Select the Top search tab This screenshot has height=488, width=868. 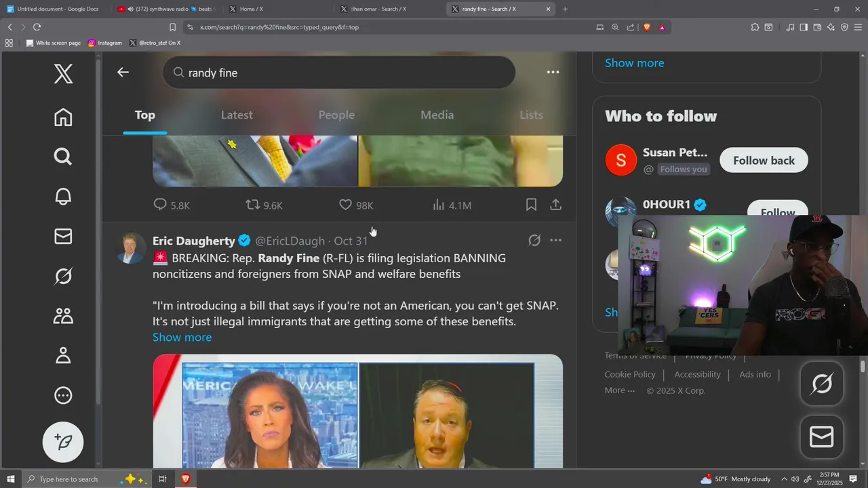(144, 115)
